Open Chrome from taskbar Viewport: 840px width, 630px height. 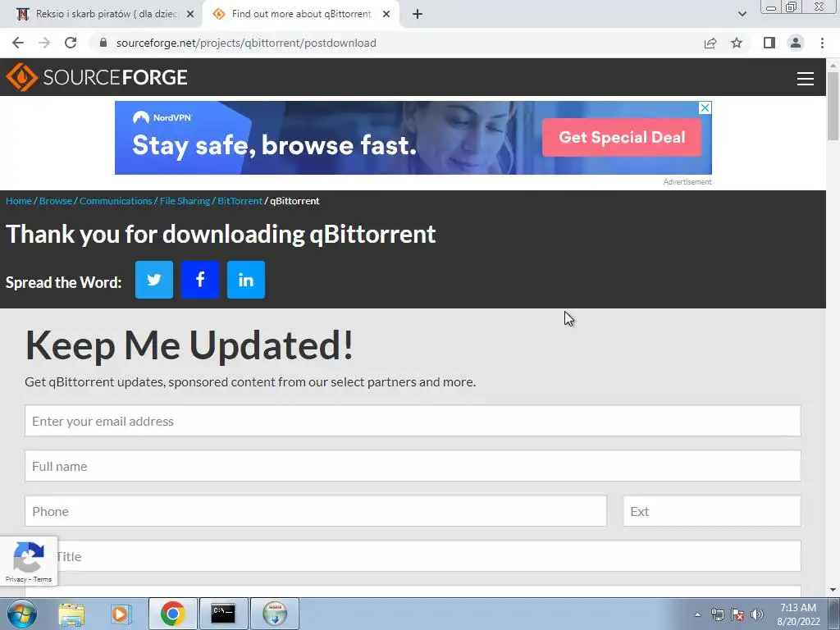pyautogui.click(x=172, y=614)
